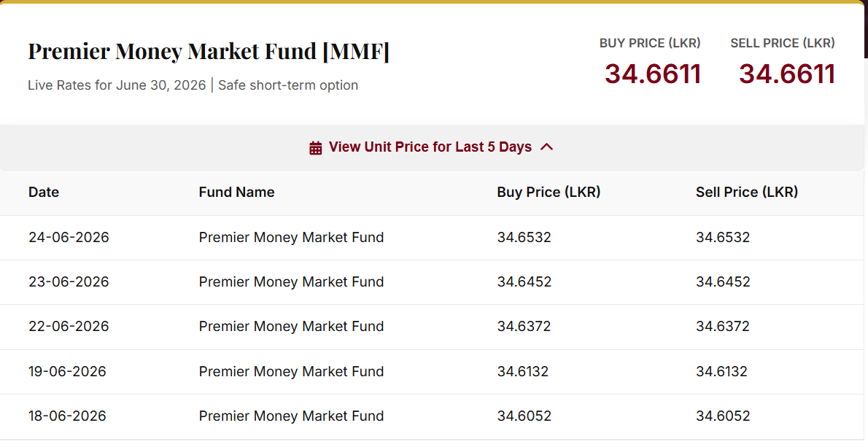This screenshot has width=868, height=447.
Task: Click fund name in the 22-06-2026 row
Action: (291, 327)
